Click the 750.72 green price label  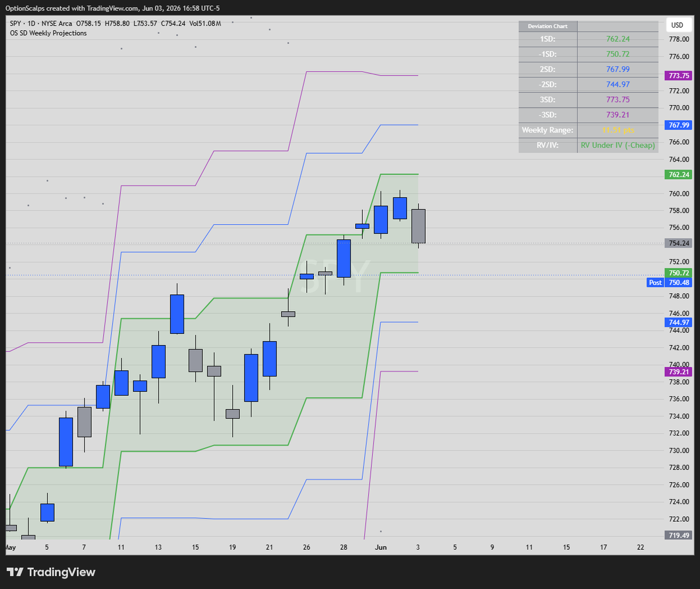point(678,273)
